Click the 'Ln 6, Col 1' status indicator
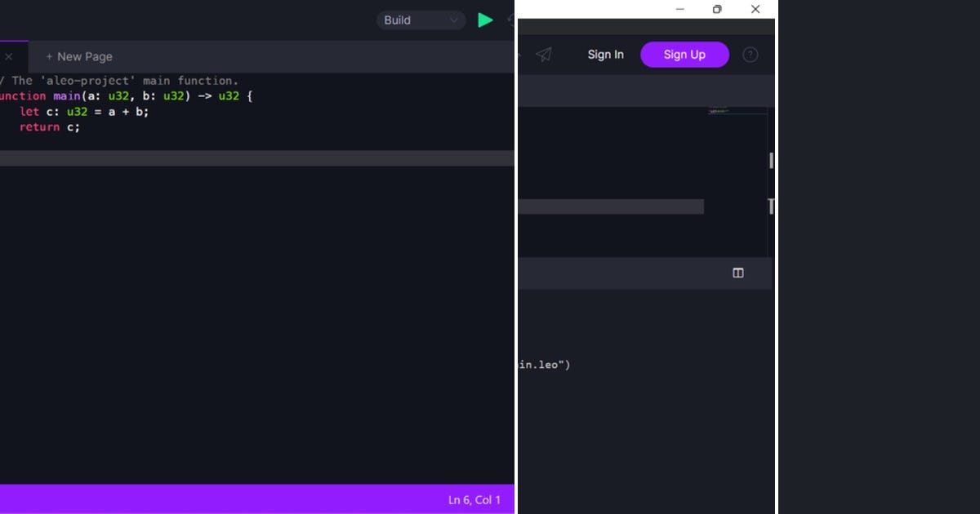 474,498
